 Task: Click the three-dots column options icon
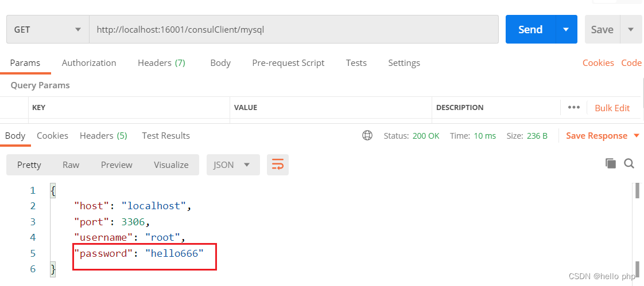574,108
